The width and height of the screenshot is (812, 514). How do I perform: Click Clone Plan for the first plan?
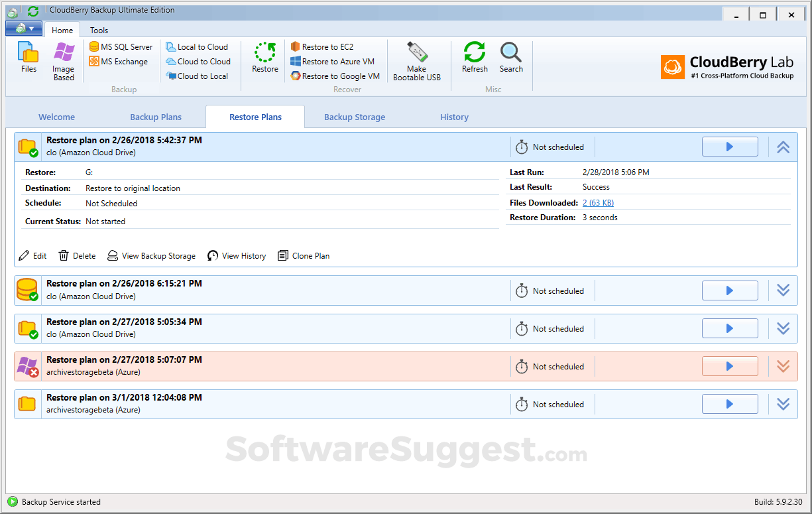coord(304,256)
